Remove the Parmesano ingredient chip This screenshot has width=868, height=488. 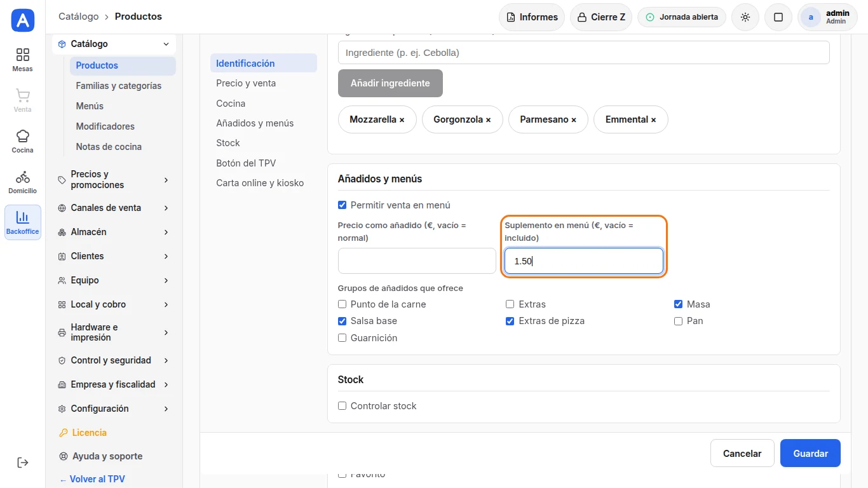pos(574,119)
